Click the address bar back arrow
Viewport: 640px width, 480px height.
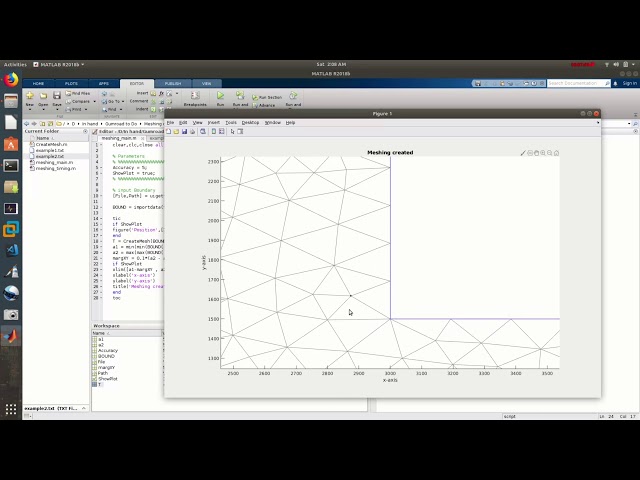[x=27, y=124]
